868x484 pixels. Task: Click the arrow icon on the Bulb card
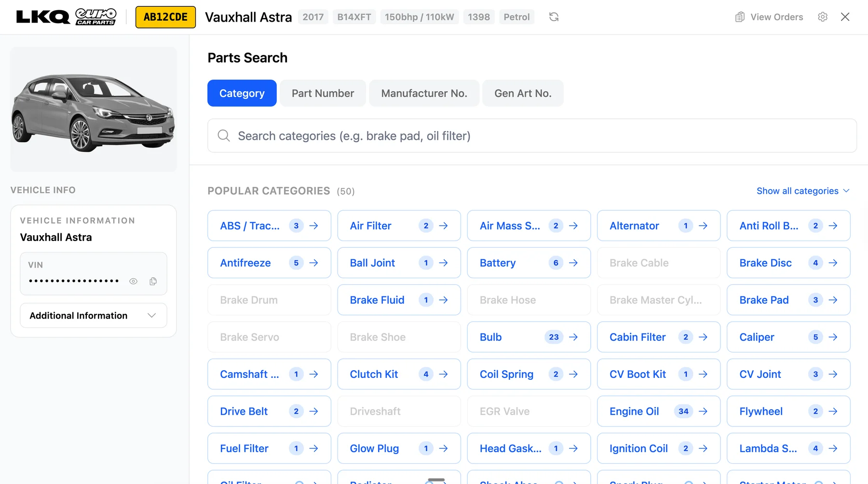573,337
